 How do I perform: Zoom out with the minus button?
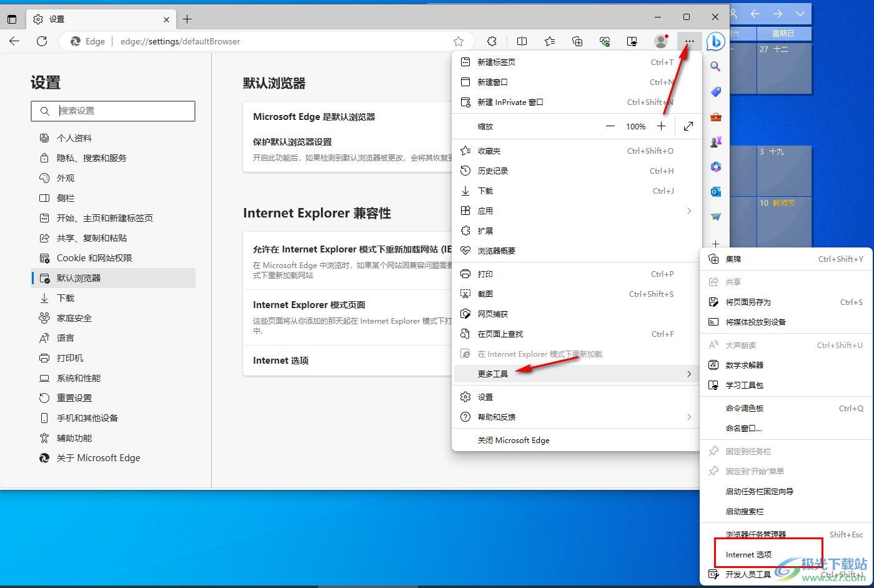[610, 126]
